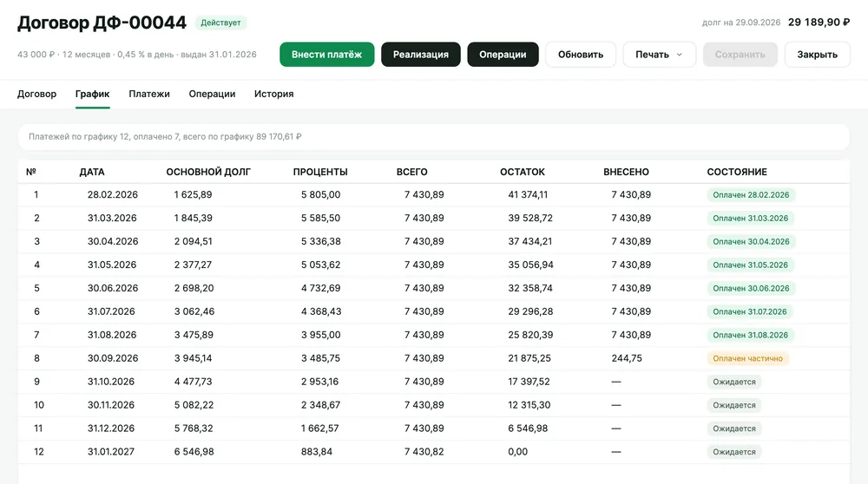
Task: Click the Договор ДФ-00044 title
Action: pyautogui.click(x=102, y=23)
